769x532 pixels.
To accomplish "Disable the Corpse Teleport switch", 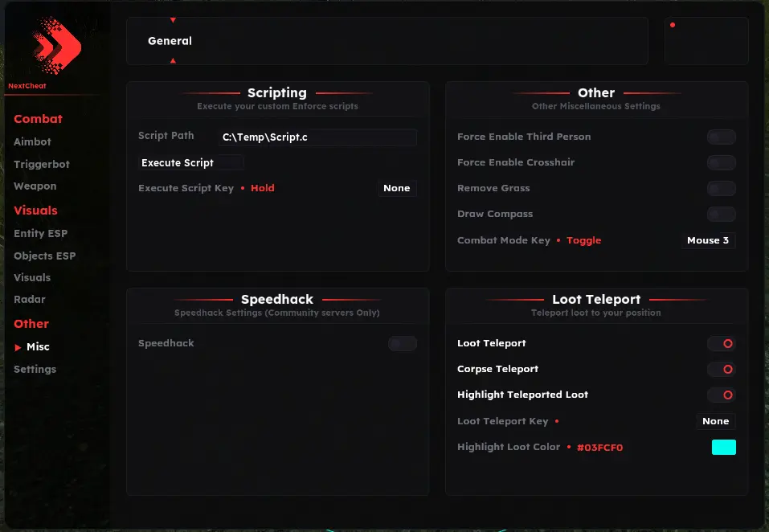I will 721,370.
